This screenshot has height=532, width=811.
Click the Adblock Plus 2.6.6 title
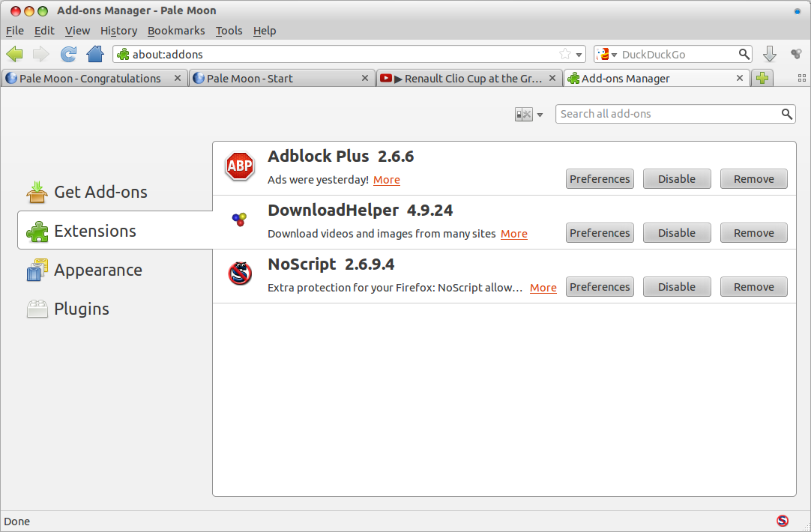coord(341,156)
